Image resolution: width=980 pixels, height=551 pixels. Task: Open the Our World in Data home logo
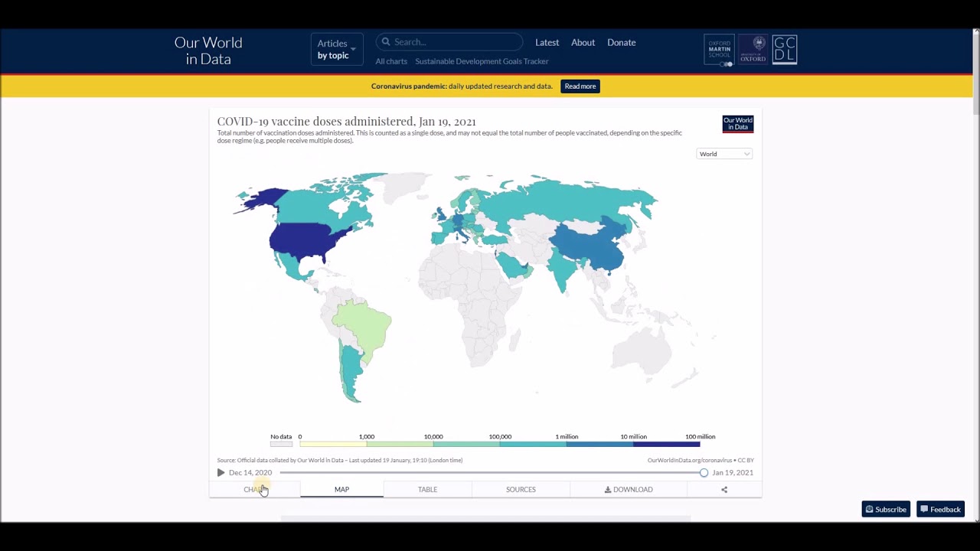[x=208, y=51]
